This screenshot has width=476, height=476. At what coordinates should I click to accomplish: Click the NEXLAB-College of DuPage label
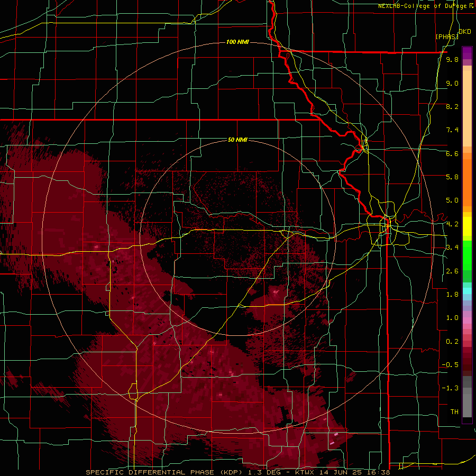(423, 6)
